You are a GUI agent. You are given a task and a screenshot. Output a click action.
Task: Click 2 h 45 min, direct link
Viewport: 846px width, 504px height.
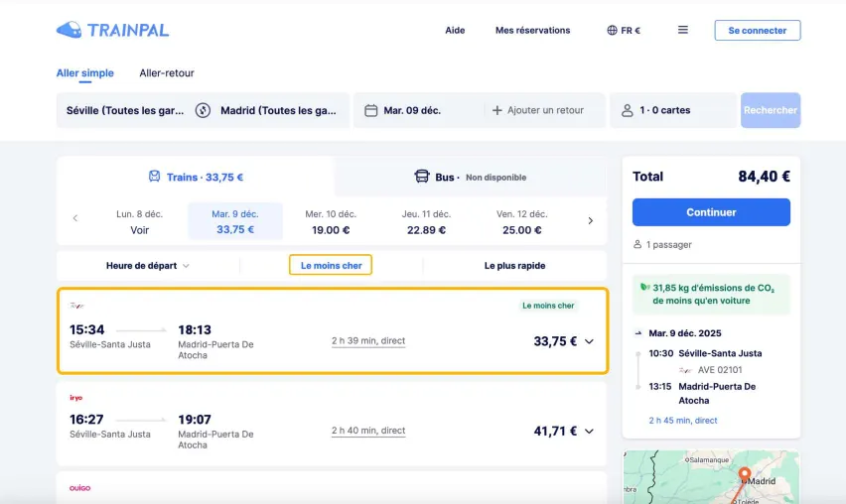click(683, 421)
